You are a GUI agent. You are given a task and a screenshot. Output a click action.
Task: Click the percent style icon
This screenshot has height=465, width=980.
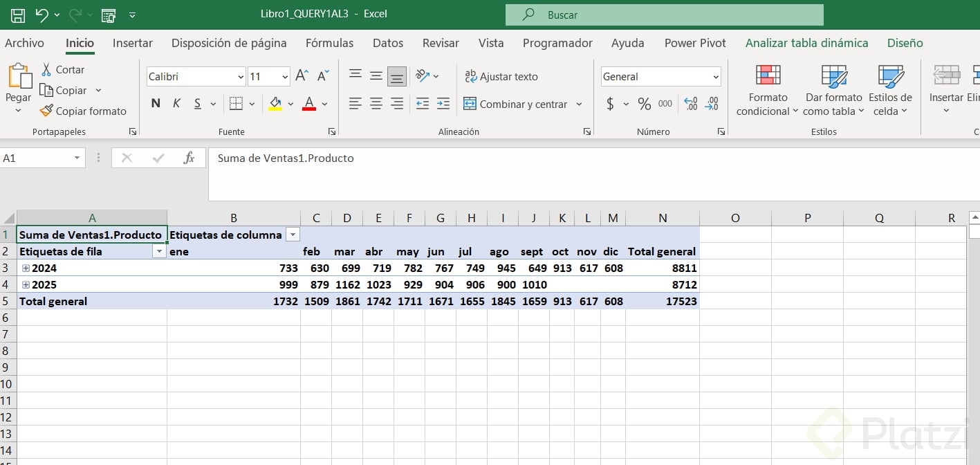644,104
